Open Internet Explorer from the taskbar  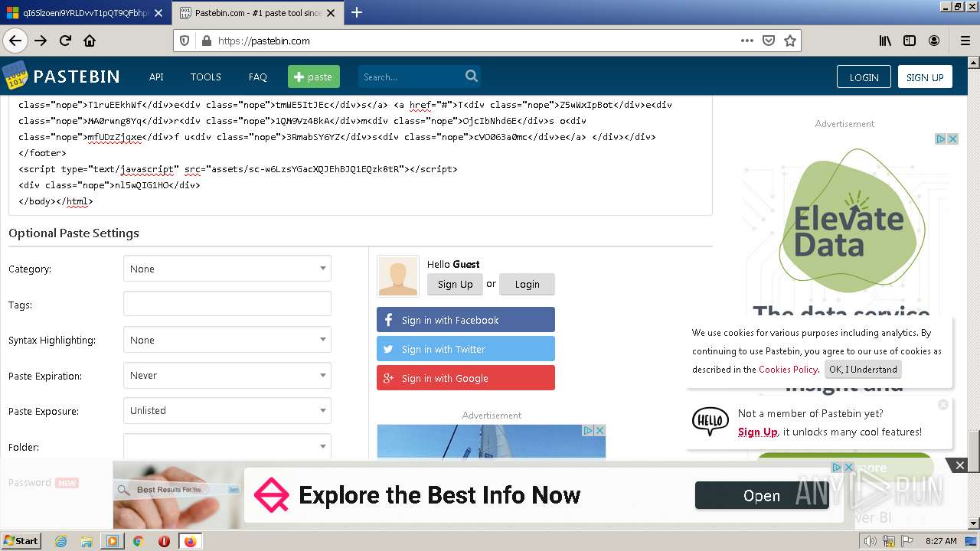[60, 541]
